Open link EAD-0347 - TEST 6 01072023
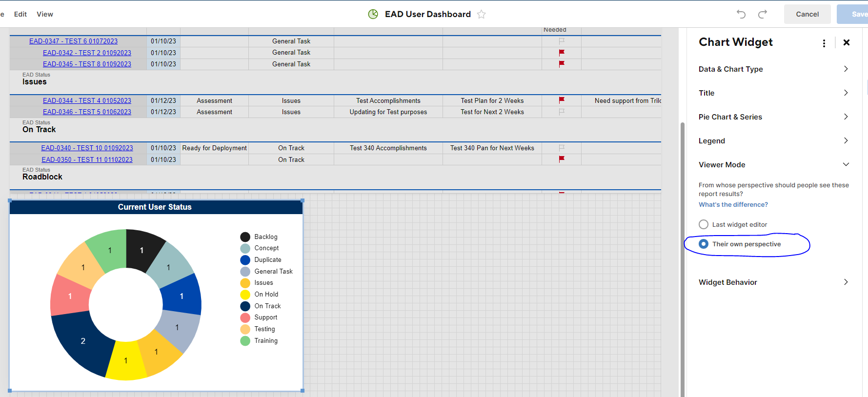Screen dimensions: 868x397 click(x=73, y=41)
